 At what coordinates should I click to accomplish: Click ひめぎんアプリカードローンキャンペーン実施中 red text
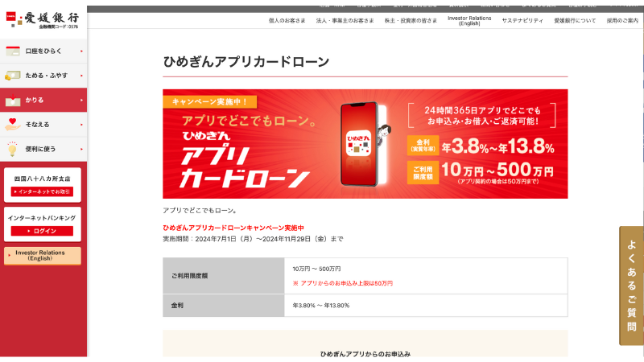pos(233,228)
